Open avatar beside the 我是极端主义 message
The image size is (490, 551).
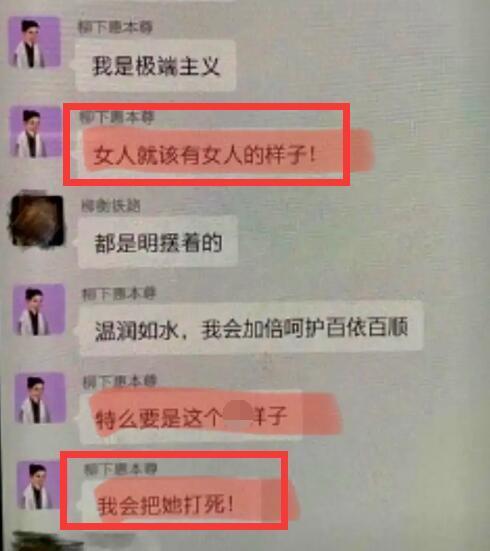click(x=34, y=42)
